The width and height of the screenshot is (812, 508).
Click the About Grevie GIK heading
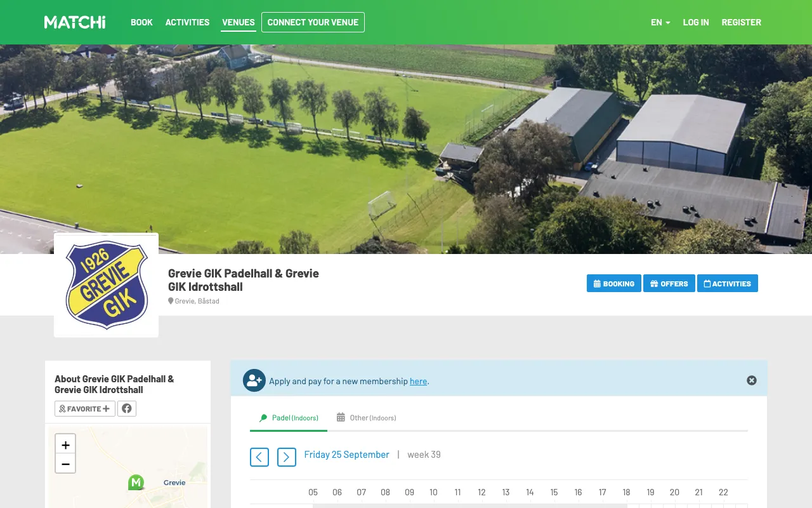tap(114, 384)
